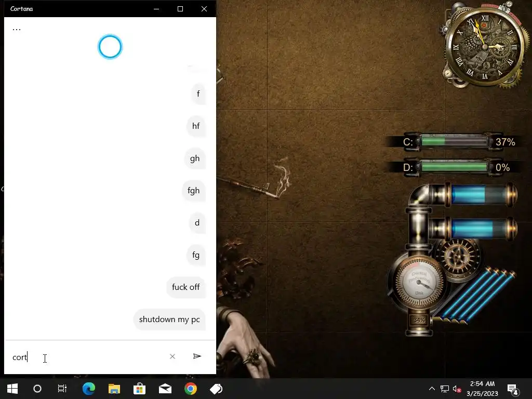
Task: Click the Cortana listening circle
Action: [x=110, y=47]
